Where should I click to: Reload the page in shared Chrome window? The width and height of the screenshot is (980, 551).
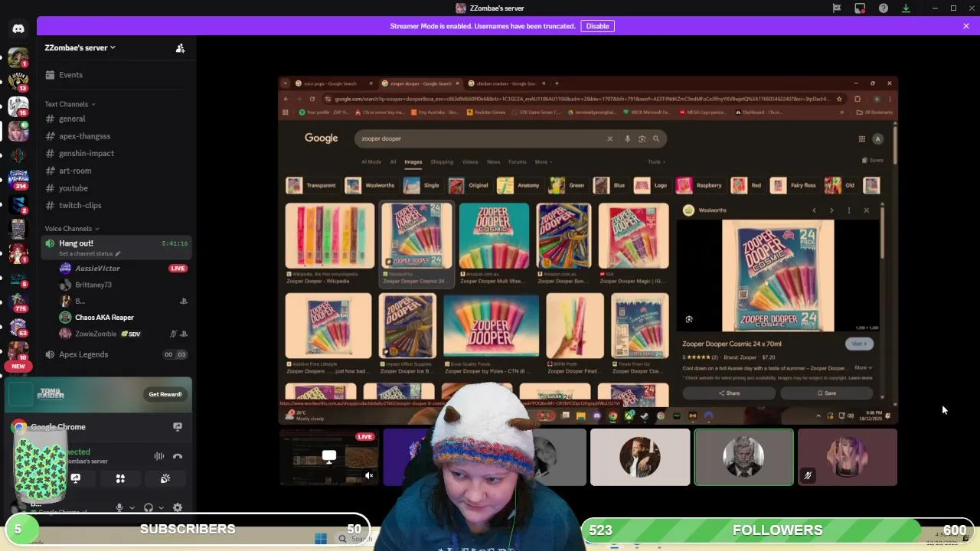312,99
